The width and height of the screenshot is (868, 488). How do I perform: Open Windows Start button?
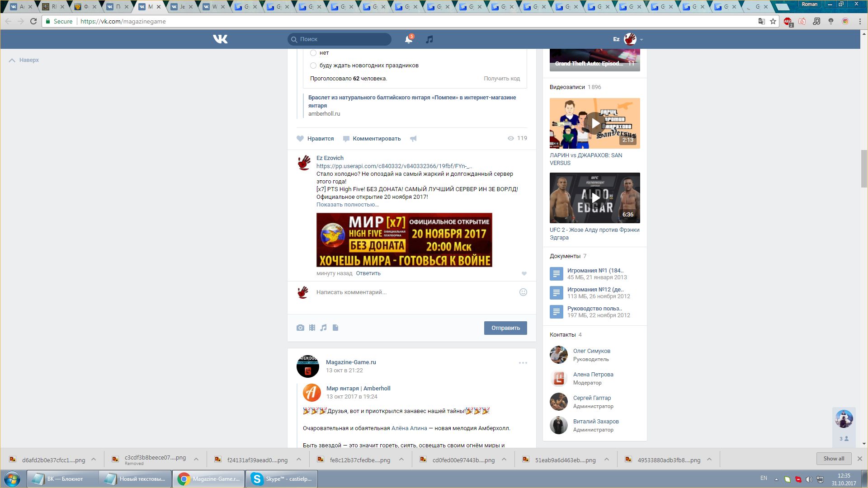[12, 479]
